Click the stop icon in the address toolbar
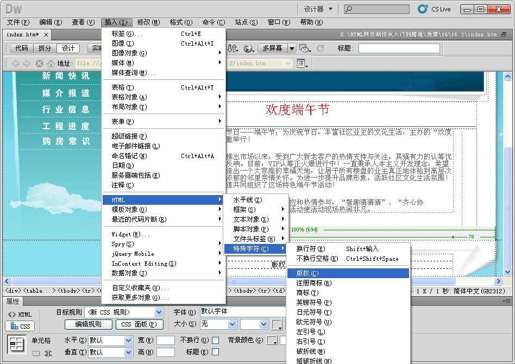 39,63
